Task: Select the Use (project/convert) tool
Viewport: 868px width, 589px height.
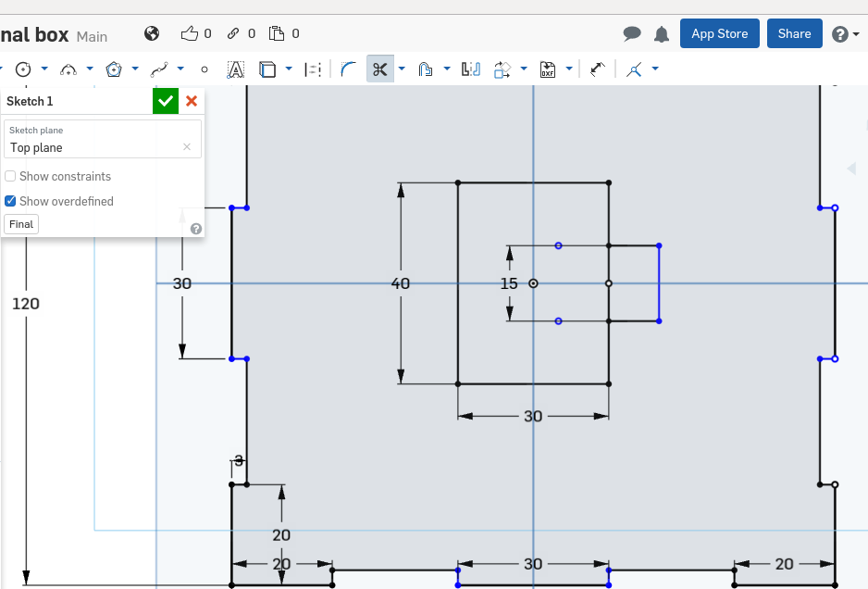Action: (x=267, y=69)
